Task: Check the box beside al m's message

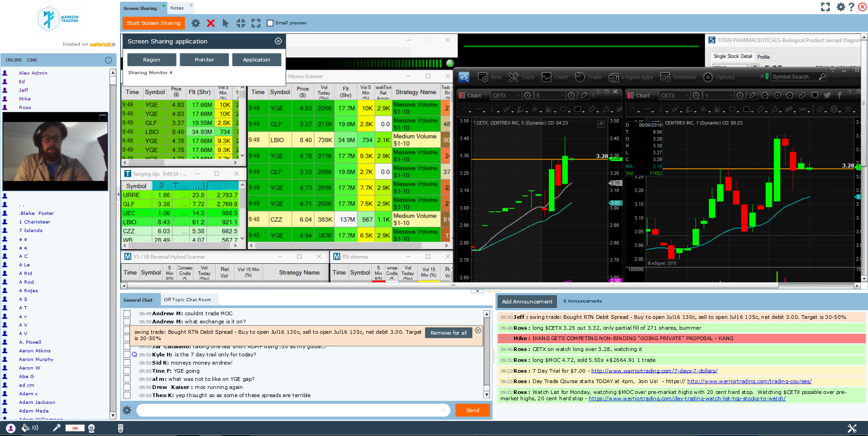Action: pyautogui.click(x=127, y=379)
